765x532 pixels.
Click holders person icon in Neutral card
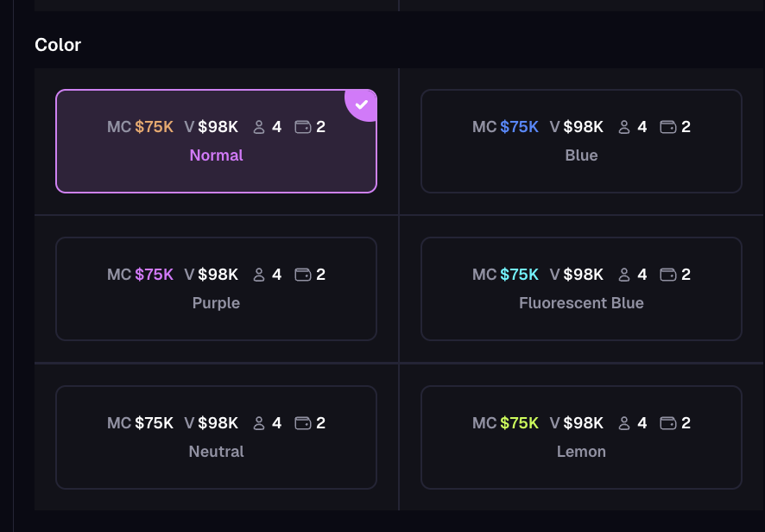pyautogui.click(x=259, y=423)
